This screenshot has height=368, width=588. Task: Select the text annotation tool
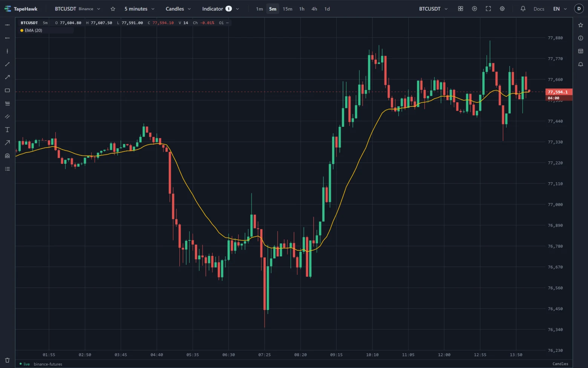[x=7, y=129]
